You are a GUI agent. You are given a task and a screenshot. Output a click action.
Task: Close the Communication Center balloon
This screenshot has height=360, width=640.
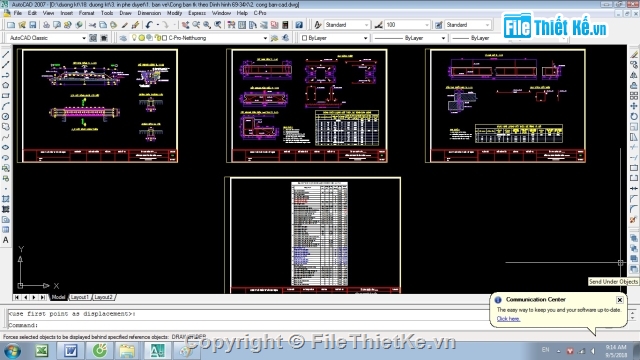pyautogui.click(x=620, y=300)
